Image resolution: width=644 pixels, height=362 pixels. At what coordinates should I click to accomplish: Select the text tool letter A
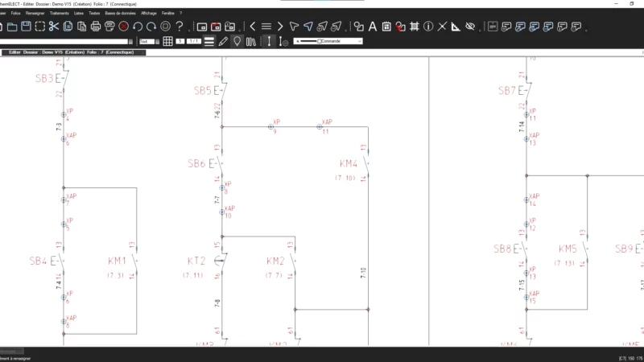coord(373,27)
